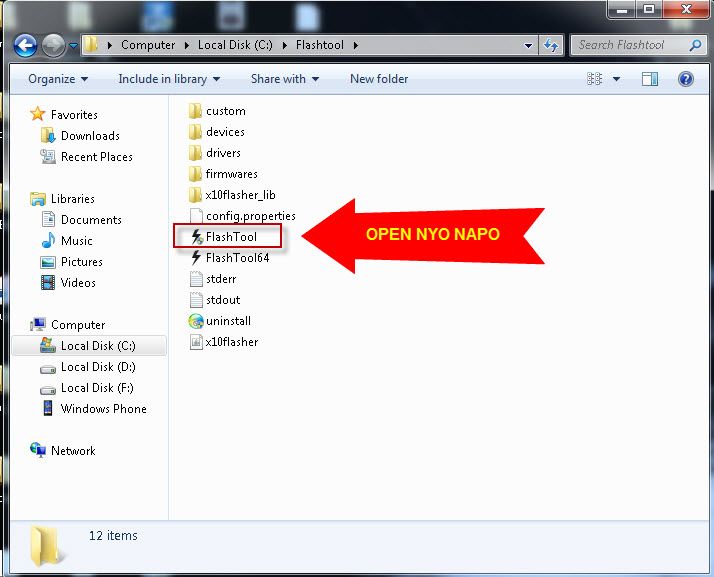
Task: Click Flashtool breadcrumb segment
Action: pos(320,45)
